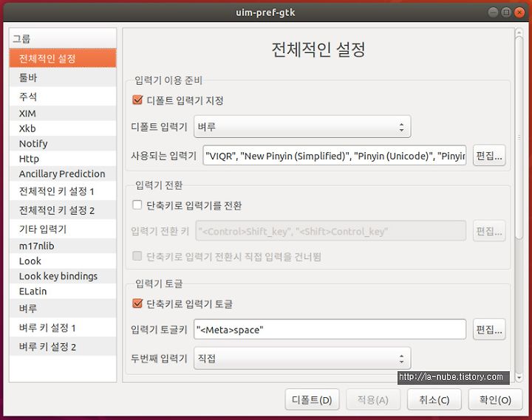Minimize the uim-pref-gtk window
Screen dimensions: 532x420
[x=493, y=13]
